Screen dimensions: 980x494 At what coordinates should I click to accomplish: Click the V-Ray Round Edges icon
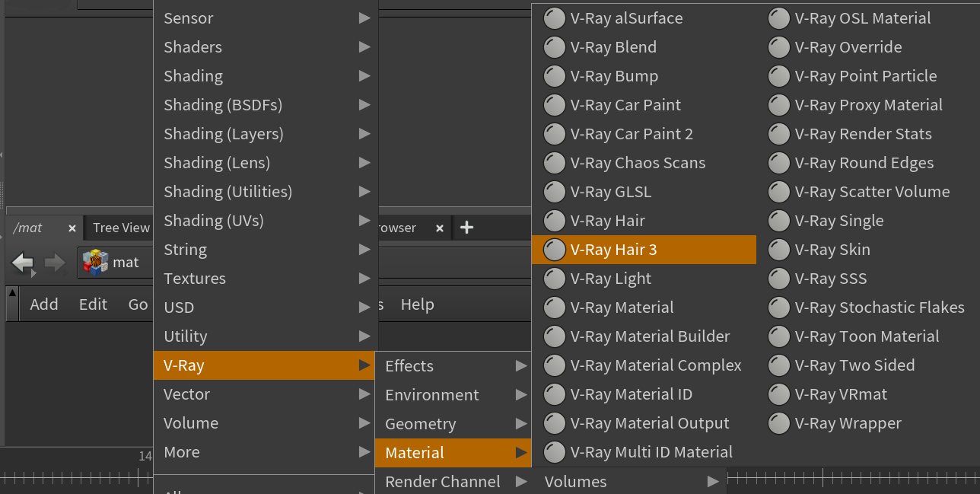[779, 163]
